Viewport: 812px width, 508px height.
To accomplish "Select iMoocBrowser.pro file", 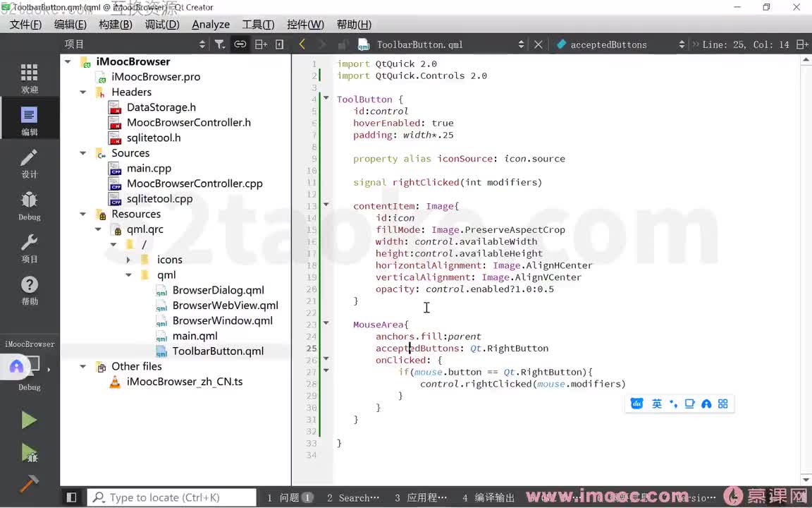I will pos(156,77).
